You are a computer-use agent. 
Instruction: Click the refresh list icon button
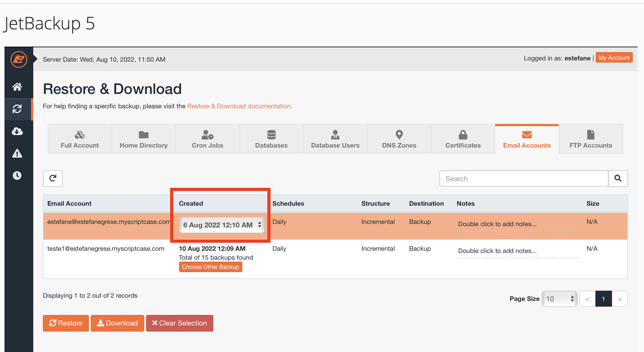click(x=53, y=178)
